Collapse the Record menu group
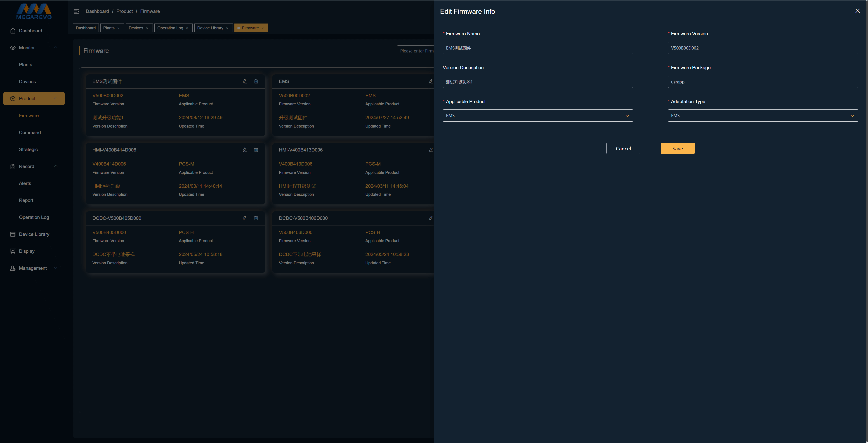This screenshot has width=868, height=443. (56, 166)
